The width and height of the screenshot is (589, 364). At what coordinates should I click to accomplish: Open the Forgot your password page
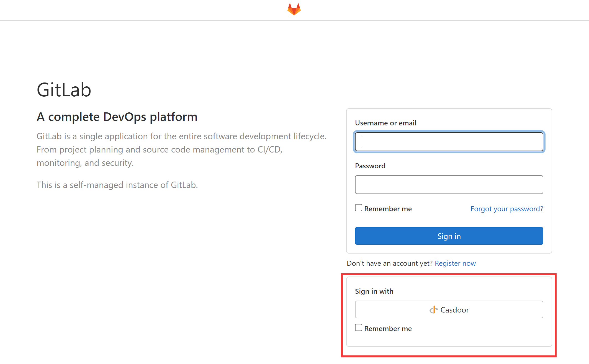[506, 209]
